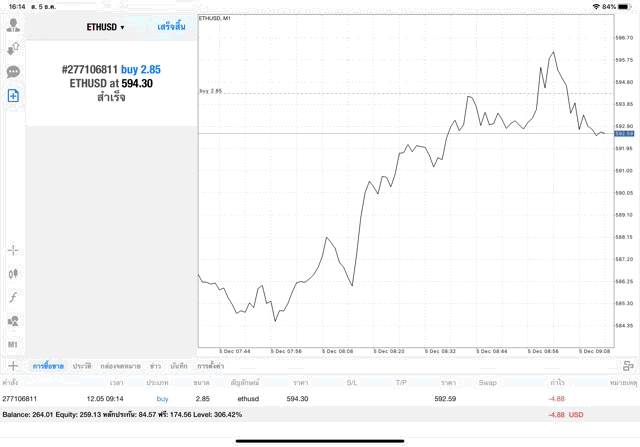The height and width of the screenshot is (447, 640).
Task: Tap the plus icon beside trade tabs
Action: [x=13, y=366]
